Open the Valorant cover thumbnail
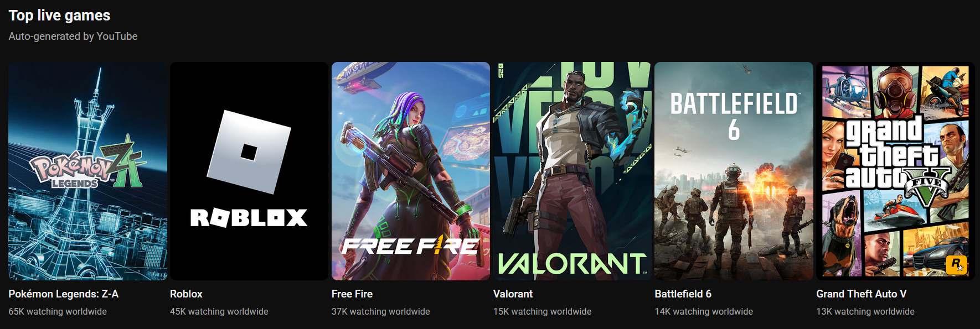The width and height of the screenshot is (980, 329). click(572, 171)
